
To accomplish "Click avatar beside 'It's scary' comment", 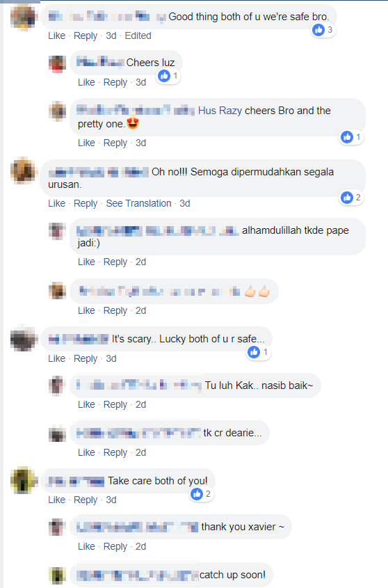I will point(24,338).
